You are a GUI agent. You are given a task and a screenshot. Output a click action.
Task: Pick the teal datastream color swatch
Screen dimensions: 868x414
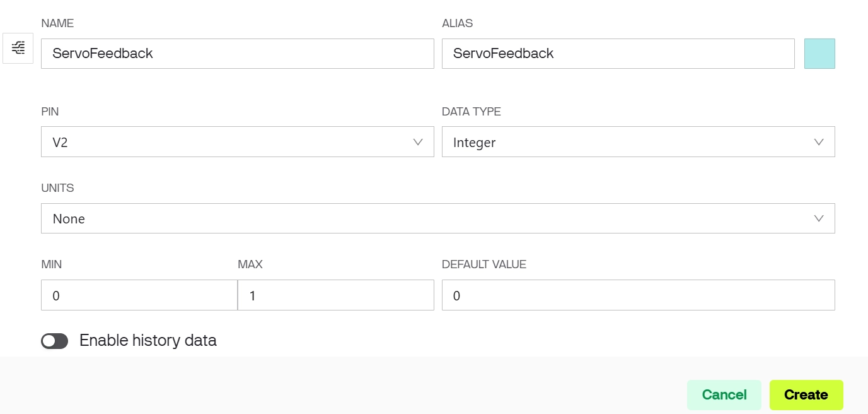coord(819,54)
